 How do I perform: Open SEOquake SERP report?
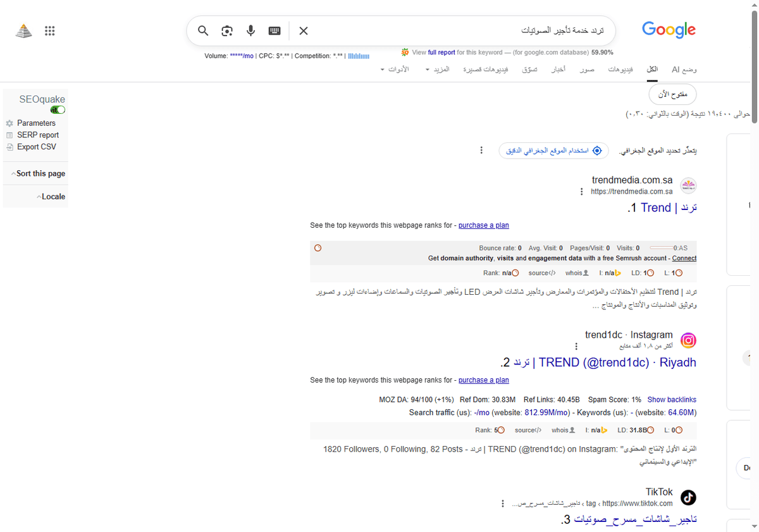[x=32, y=135]
